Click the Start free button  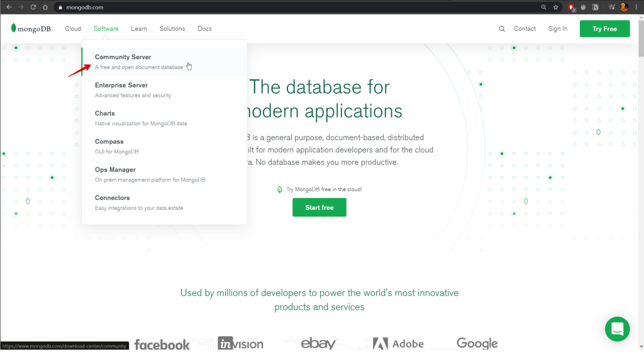319,207
